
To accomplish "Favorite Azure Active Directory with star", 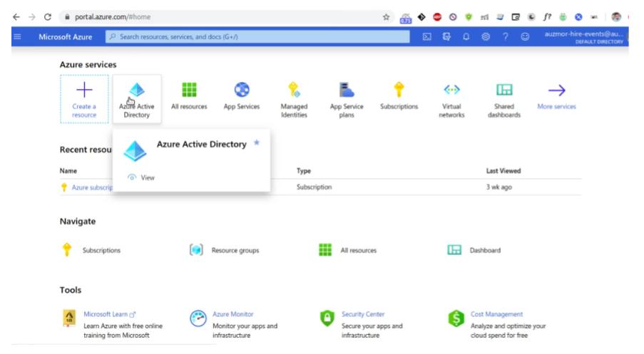I will (x=257, y=142).
